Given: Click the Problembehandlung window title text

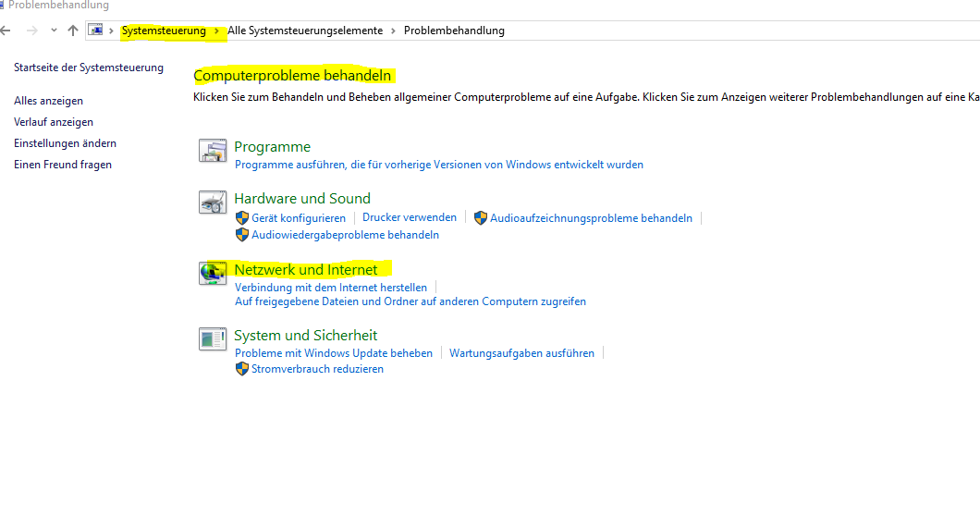Looking at the screenshot, I should coord(58,5).
